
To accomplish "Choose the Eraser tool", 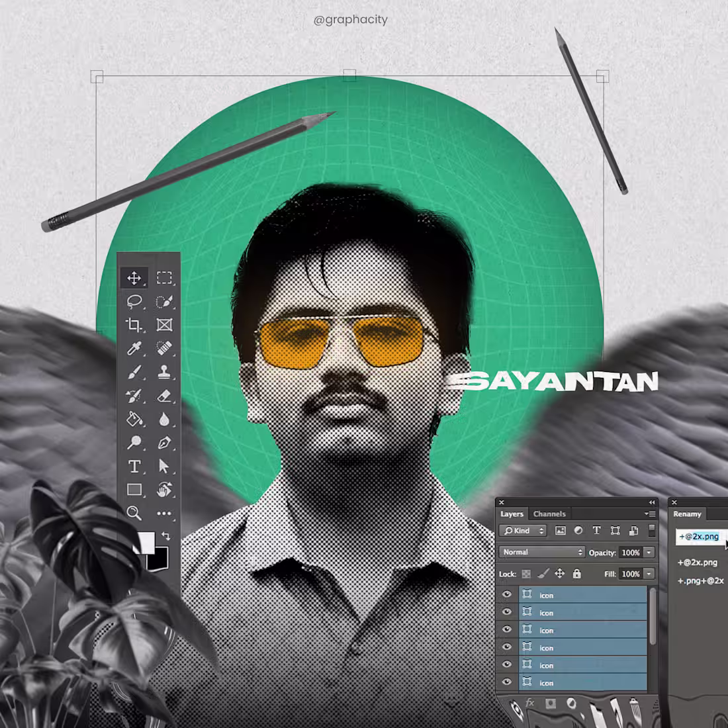I will [x=165, y=395].
